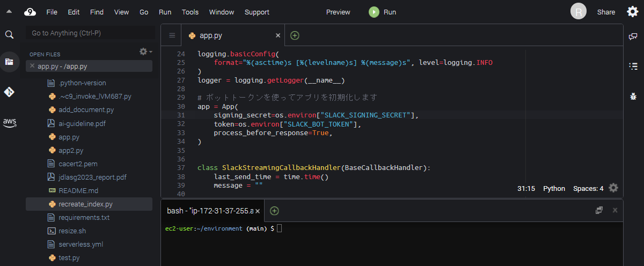Screen dimensions: 644x266
Task: Open the Run menu
Action: point(165,12)
